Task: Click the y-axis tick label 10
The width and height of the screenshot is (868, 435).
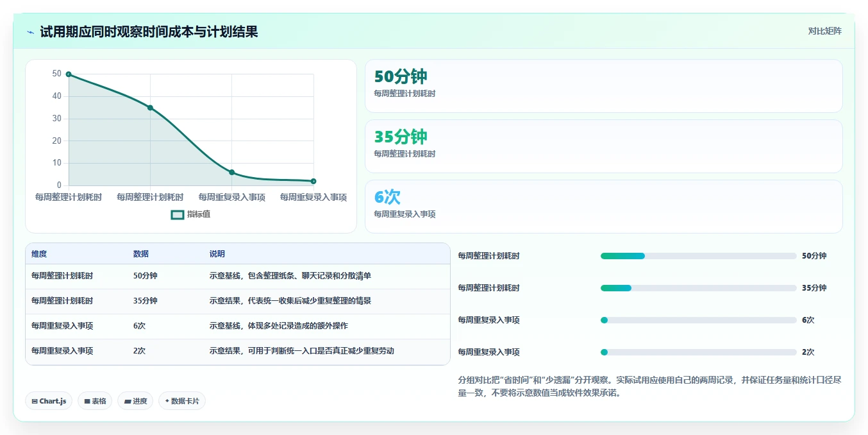Action: tap(57, 163)
